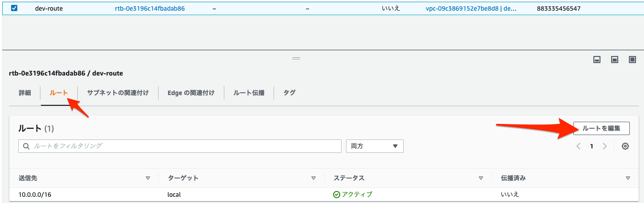Open the サブネットの関連付け tab
Viewport: 644px width, 203px height.
pos(118,93)
